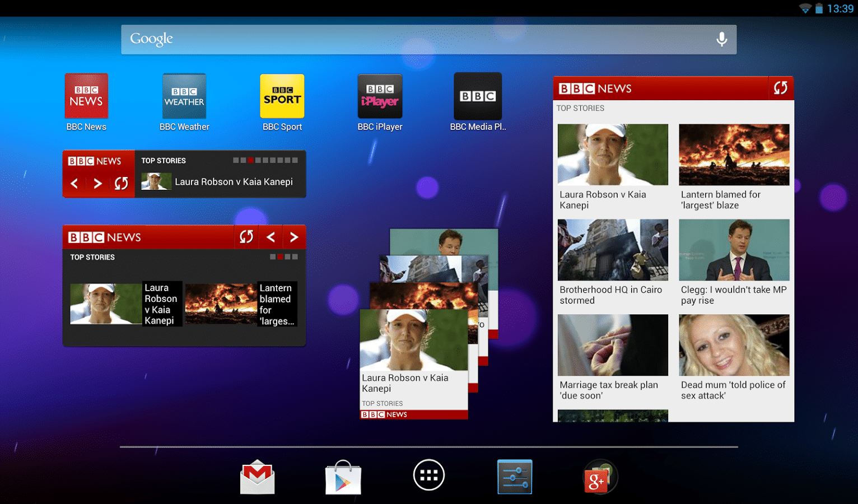The width and height of the screenshot is (858, 504).
Task: Tap BBC News footer on stacked card
Action: click(x=413, y=414)
